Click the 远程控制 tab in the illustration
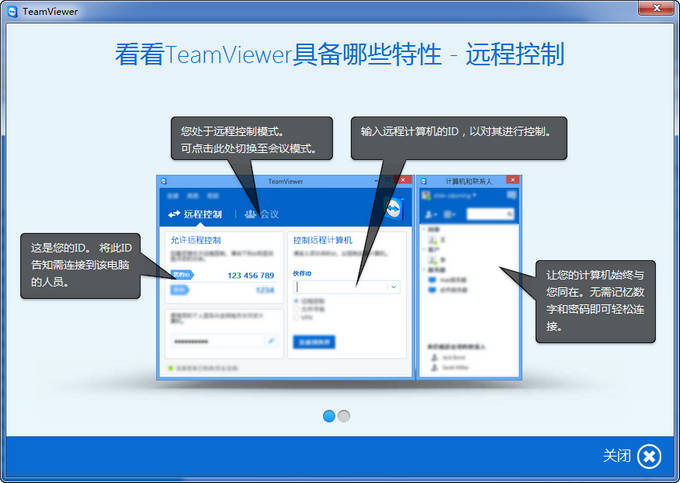The height and width of the screenshot is (483, 680). (195, 214)
